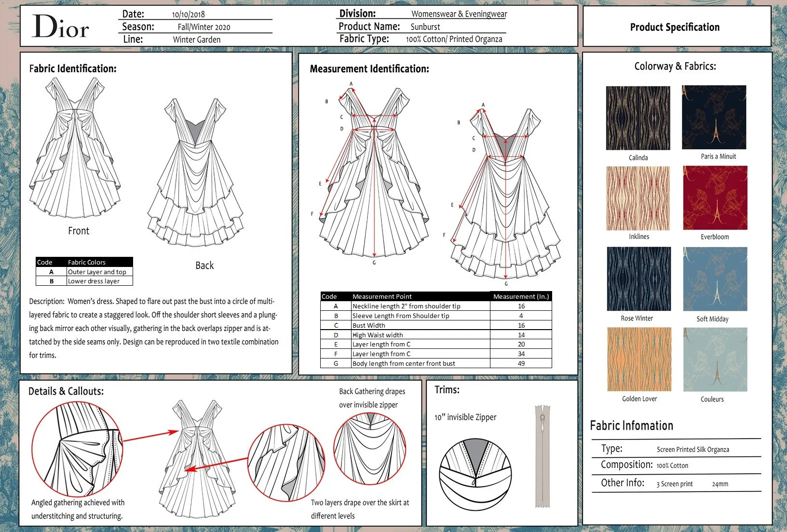Click the back measurement dress diagram
787x532 pixels.
pos(505,194)
